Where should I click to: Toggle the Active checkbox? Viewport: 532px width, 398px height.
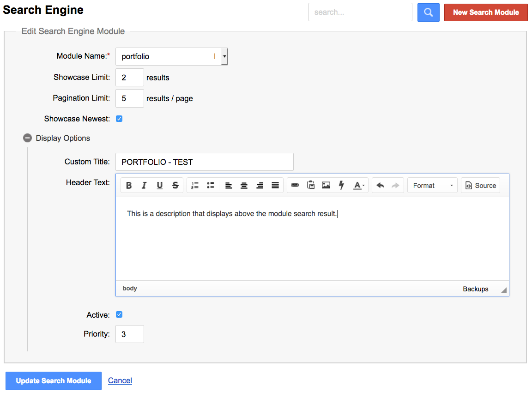tap(119, 314)
